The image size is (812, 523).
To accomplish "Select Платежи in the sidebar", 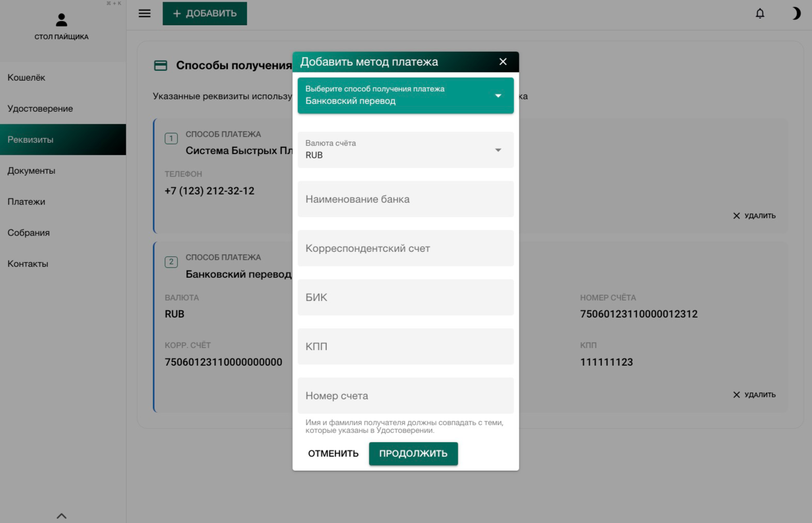I will tap(26, 202).
